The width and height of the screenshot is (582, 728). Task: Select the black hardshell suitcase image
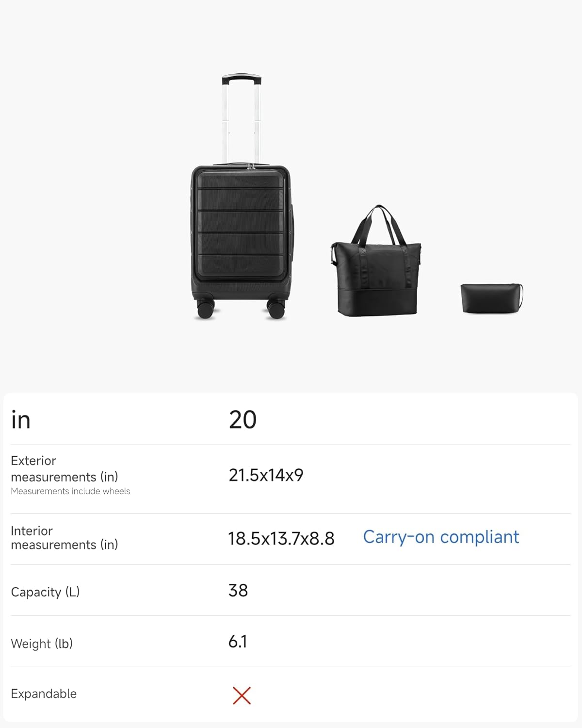pyautogui.click(x=241, y=228)
